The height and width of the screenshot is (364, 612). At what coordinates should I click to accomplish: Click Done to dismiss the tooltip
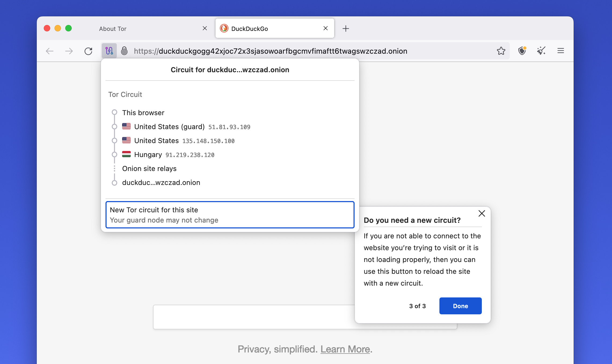coord(460,306)
